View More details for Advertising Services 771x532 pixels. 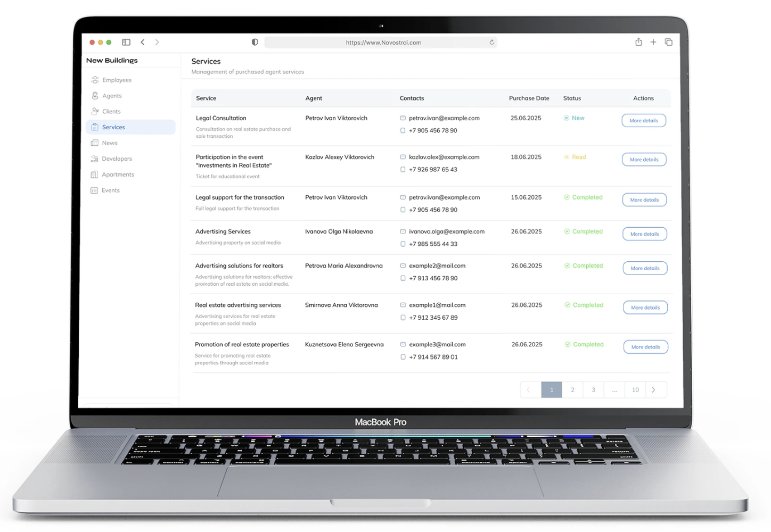point(645,234)
